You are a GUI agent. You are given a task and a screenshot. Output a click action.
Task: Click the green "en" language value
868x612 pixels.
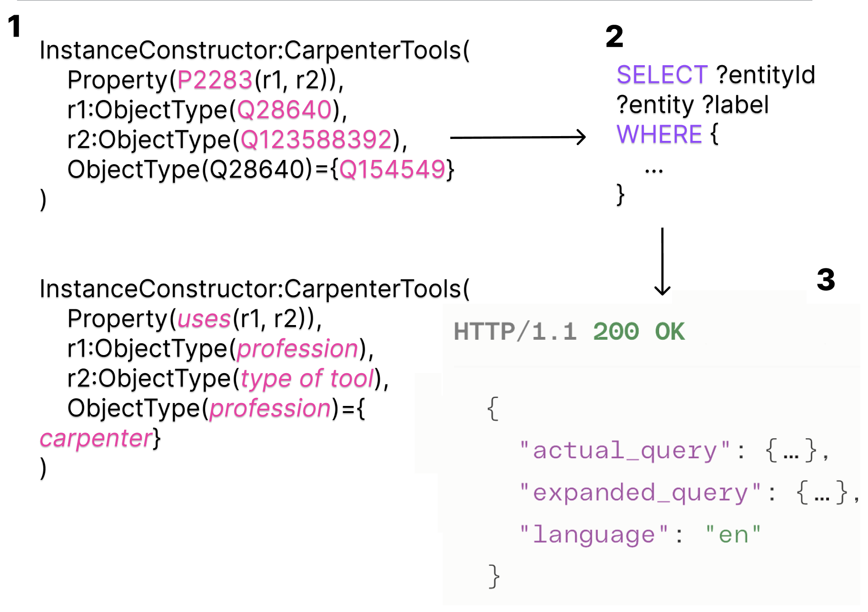point(733,534)
